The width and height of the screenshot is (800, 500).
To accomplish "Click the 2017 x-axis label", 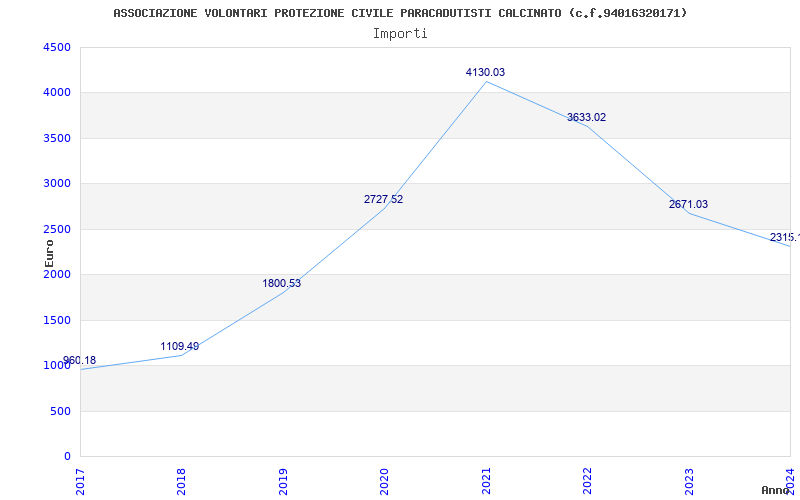I will (x=80, y=481).
